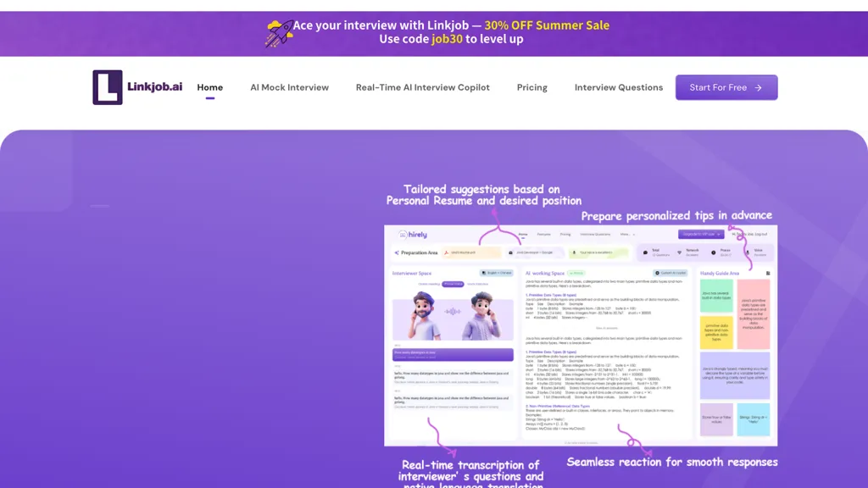The height and width of the screenshot is (488, 868).
Task: Click the Linkjob.ai square logo icon
Action: click(108, 87)
